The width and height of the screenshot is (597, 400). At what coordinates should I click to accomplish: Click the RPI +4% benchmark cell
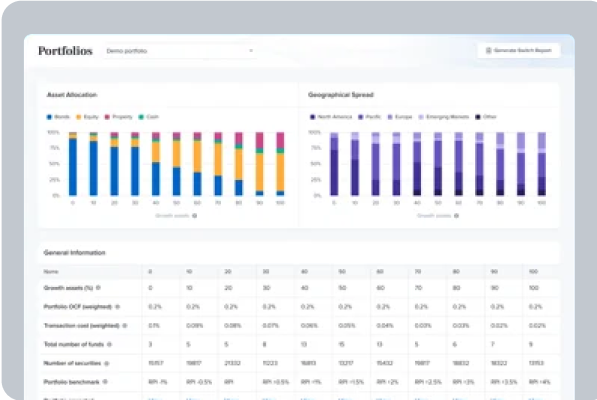540,382
